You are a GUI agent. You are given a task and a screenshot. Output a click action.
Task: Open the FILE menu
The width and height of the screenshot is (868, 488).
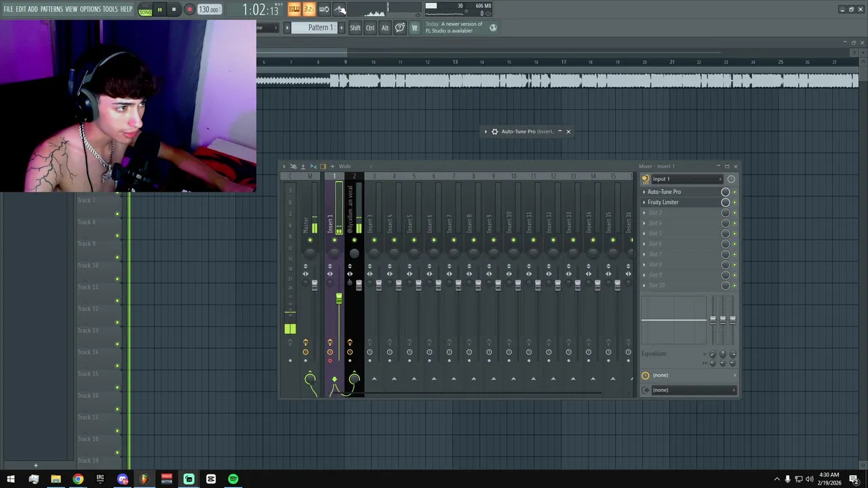[x=8, y=9]
